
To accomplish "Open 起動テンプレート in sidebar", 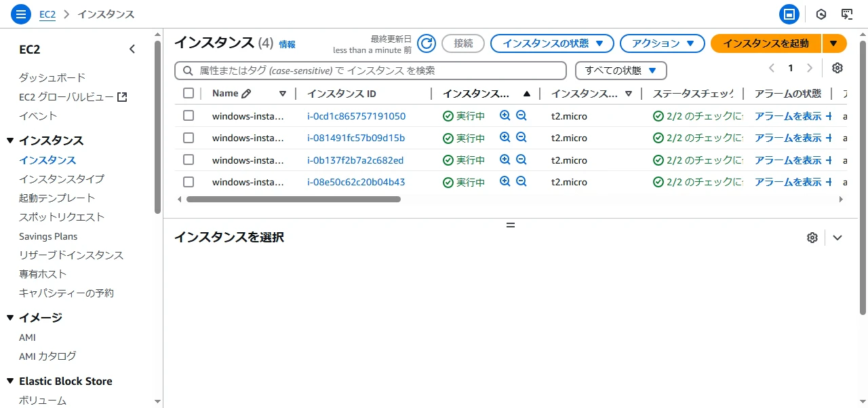I will coord(57,198).
